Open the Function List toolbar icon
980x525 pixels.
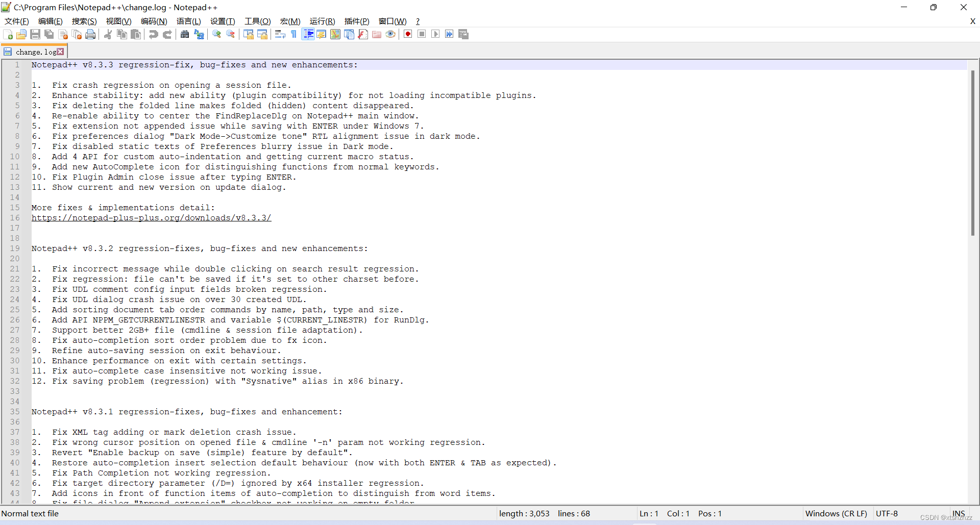363,34
